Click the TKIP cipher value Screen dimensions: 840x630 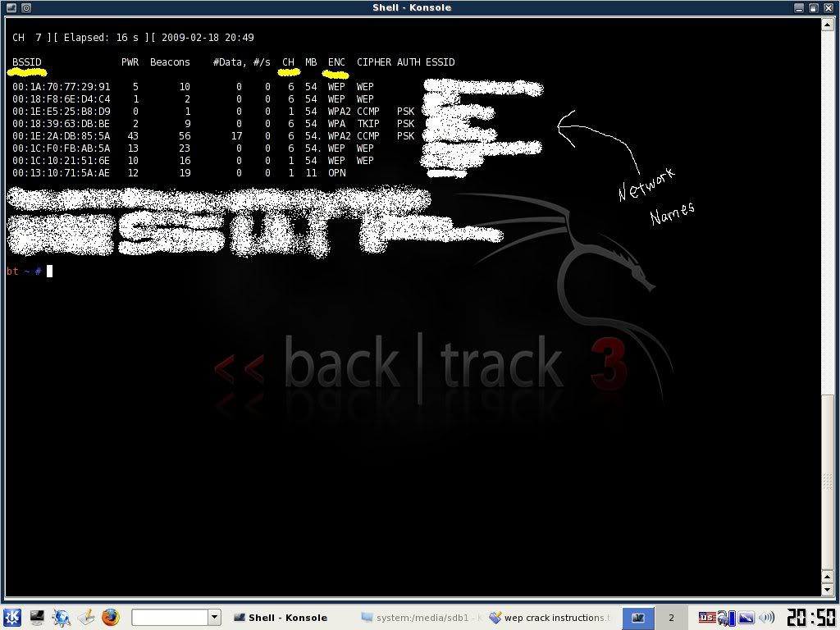368,123
